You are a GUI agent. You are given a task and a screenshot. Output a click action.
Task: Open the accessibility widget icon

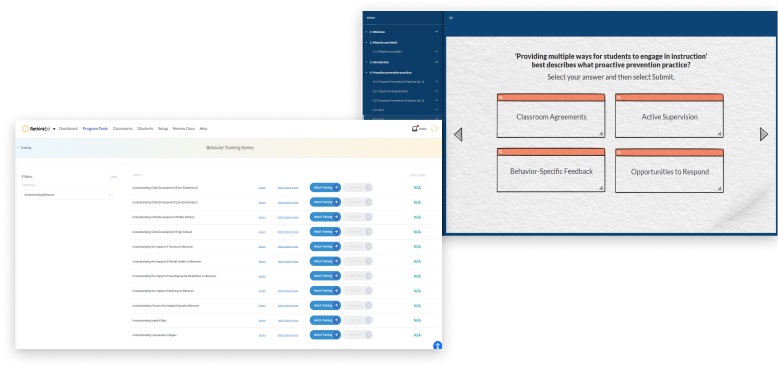coord(437,346)
